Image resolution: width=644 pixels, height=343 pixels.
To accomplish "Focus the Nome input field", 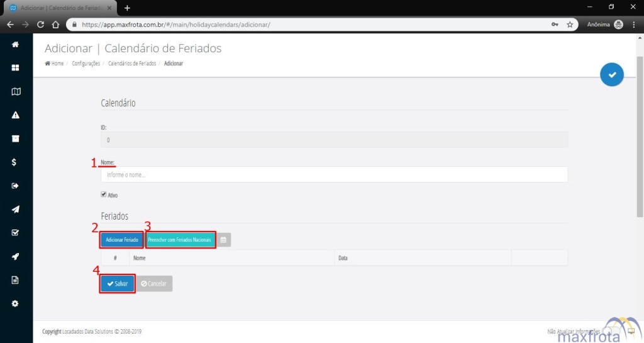I will tap(333, 174).
